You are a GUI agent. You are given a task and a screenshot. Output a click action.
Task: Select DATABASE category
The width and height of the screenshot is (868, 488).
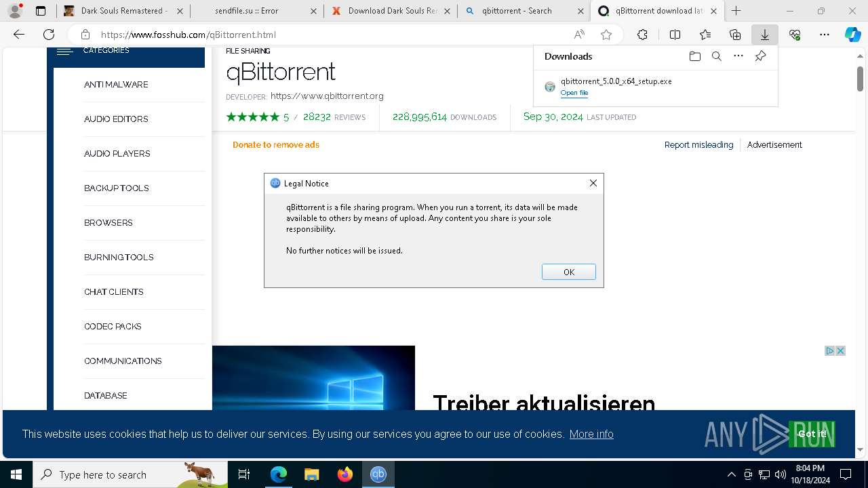106,396
